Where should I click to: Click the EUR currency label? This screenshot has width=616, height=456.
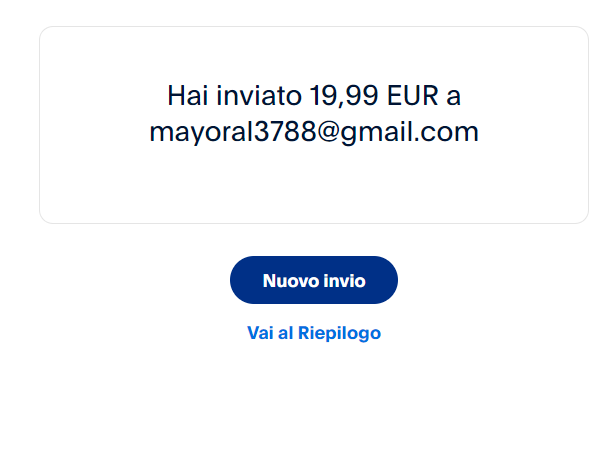[x=412, y=95]
